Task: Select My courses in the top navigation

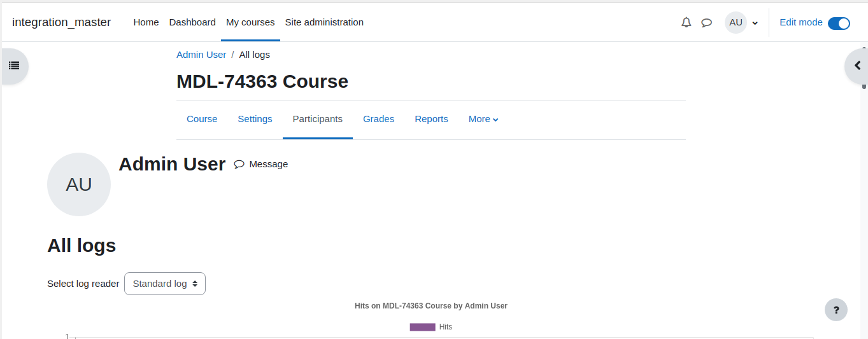Action: pos(250,22)
